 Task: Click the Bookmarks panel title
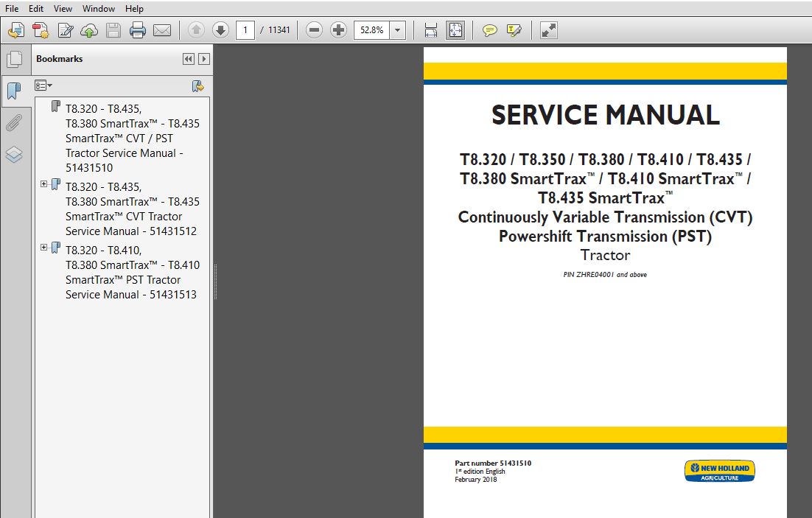(x=60, y=58)
